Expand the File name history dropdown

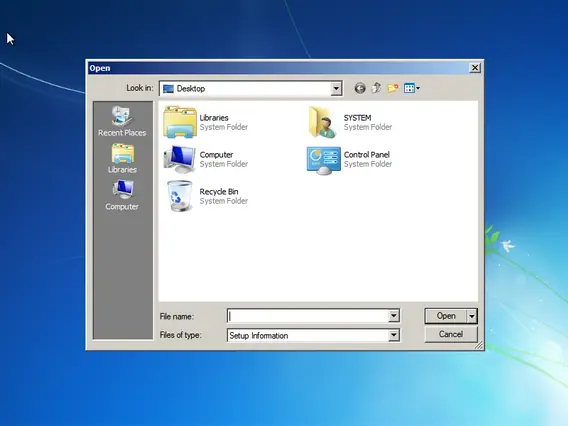pyautogui.click(x=394, y=316)
